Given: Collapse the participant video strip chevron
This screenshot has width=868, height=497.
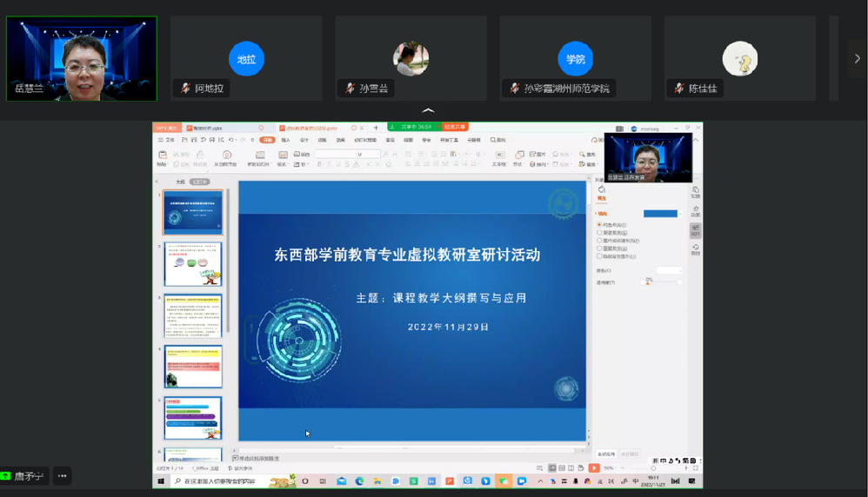Looking at the screenshot, I should [428, 111].
